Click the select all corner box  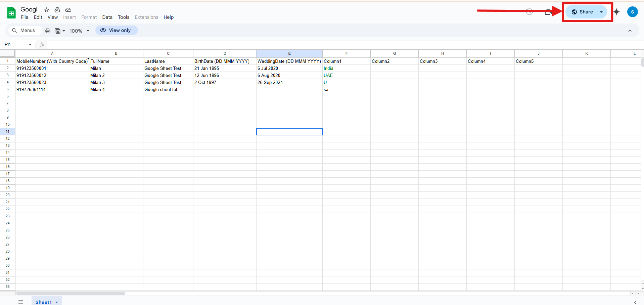(7, 53)
